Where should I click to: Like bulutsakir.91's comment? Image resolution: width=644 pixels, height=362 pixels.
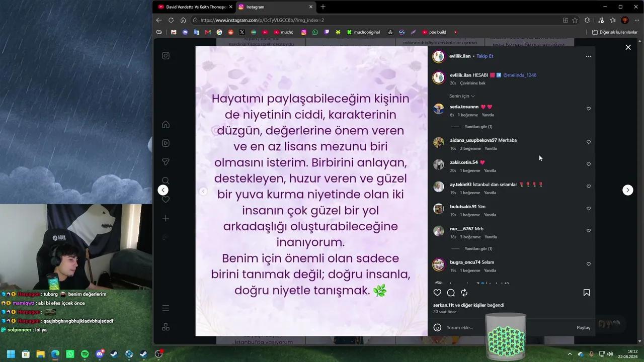[x=589, y=209]
